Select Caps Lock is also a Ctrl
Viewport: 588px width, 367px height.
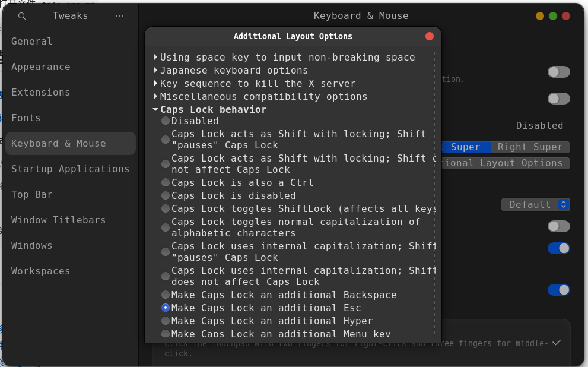164,183
